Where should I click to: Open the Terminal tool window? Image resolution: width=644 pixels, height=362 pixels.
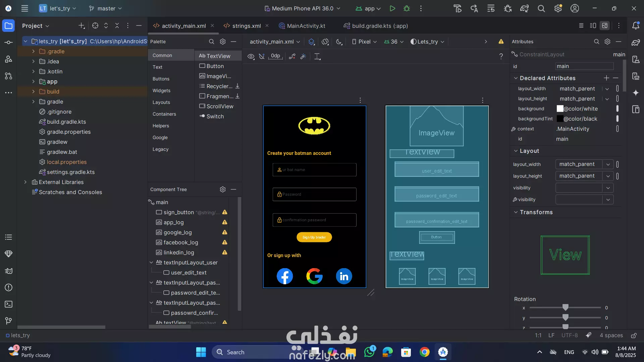tap(8, 304)
